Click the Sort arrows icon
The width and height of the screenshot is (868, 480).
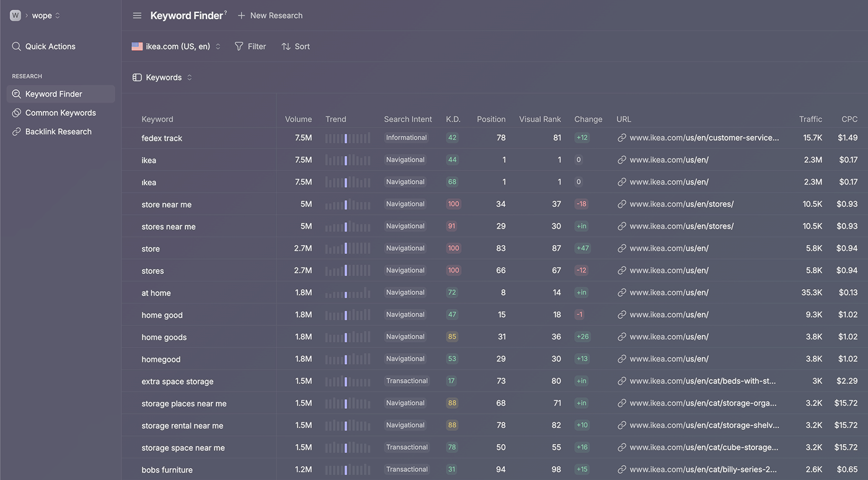[x=286, y=46]
